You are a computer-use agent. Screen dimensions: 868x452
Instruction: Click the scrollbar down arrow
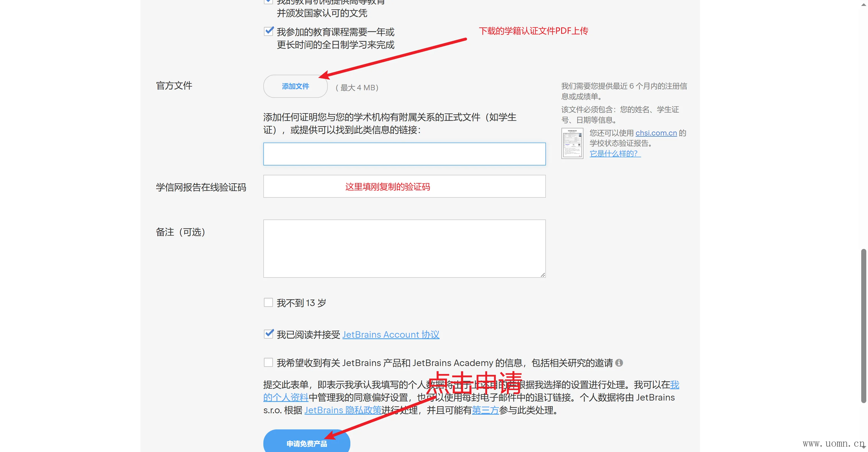point(863,447)
